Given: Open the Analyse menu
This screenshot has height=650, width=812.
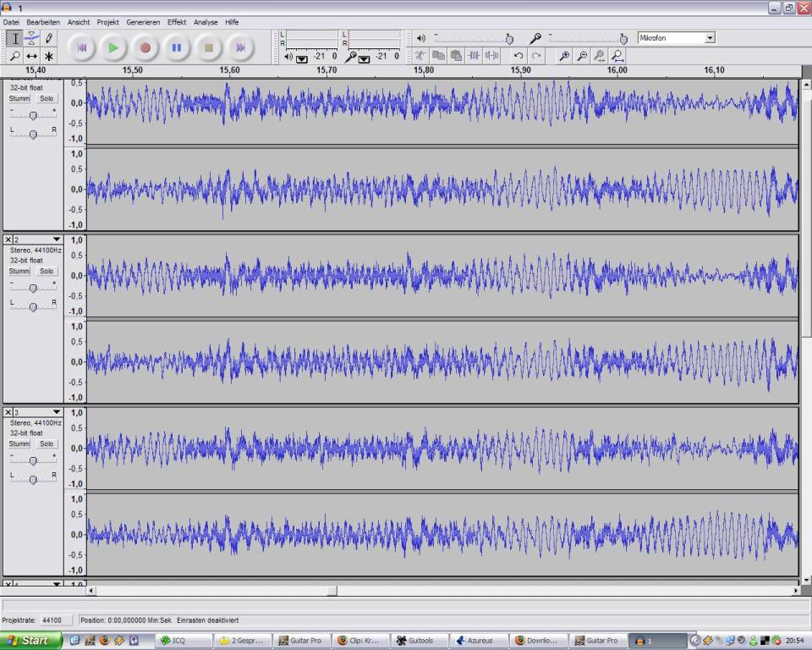Looking at the screenshot, I should (x=206, y=22).
